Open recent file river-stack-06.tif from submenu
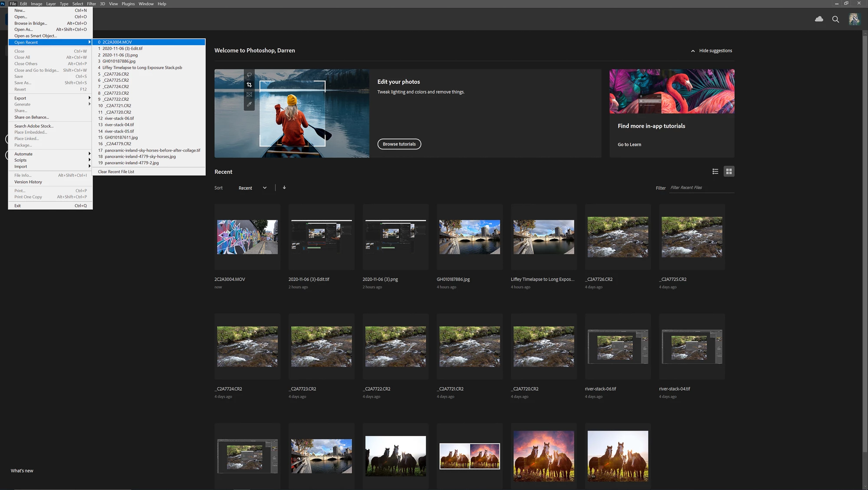The width and height of the screenshot is (868, 490). (119, 119)
